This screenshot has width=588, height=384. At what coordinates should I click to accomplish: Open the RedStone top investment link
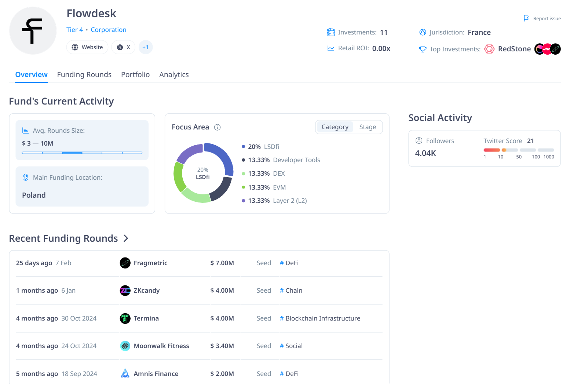514,49
